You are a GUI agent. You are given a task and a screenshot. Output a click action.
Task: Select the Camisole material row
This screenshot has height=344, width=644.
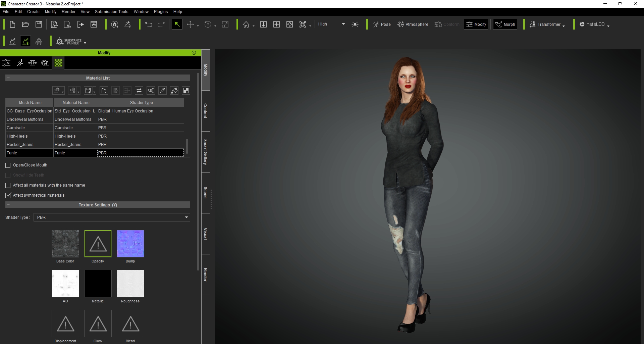(x=95, y=128)
